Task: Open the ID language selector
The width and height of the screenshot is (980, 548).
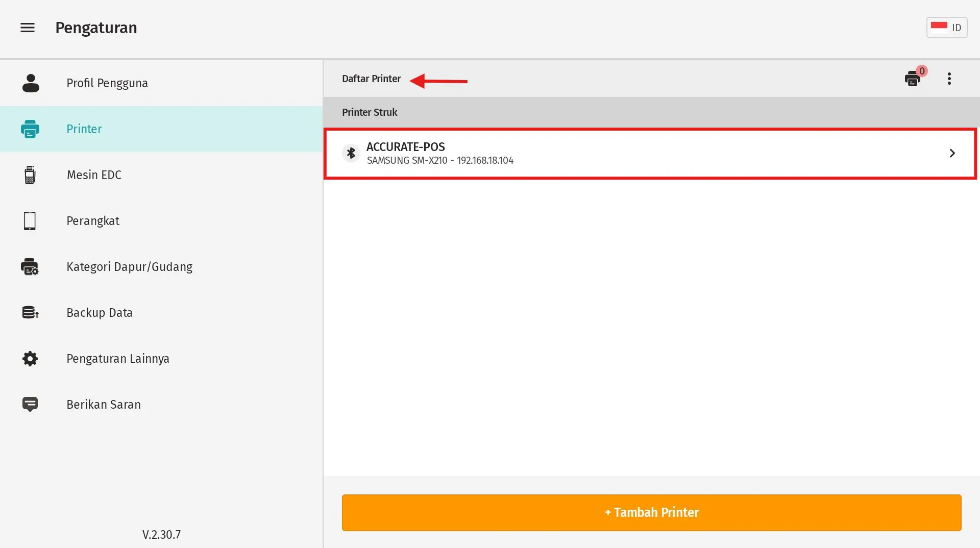Action: click(x=946, y=28)
